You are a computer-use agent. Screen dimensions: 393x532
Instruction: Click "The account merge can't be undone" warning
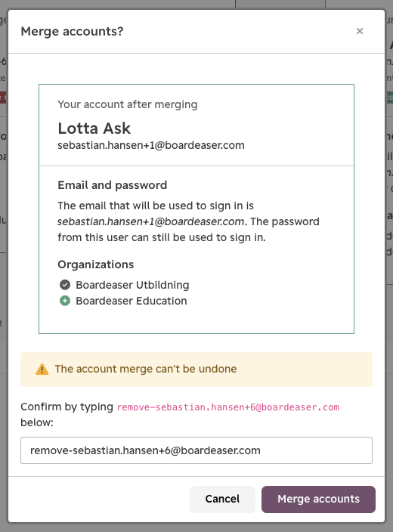(146, 369)
